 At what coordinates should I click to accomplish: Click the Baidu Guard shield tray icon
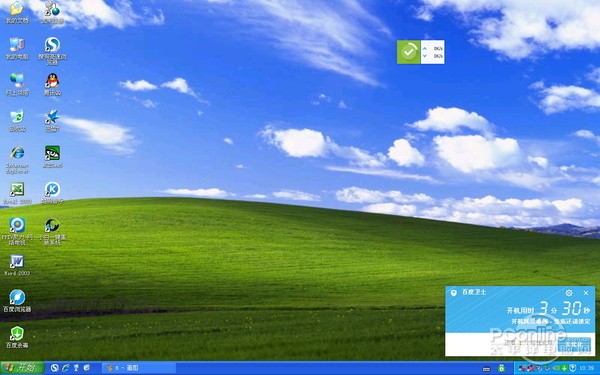(573, 368)
